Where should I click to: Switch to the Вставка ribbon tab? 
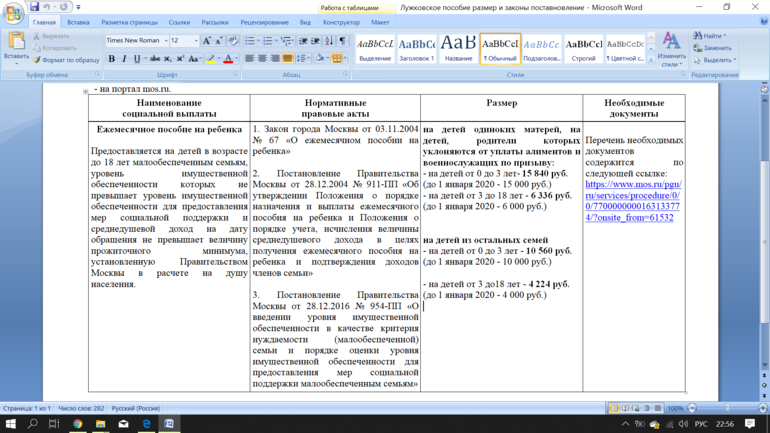(78, 22)
